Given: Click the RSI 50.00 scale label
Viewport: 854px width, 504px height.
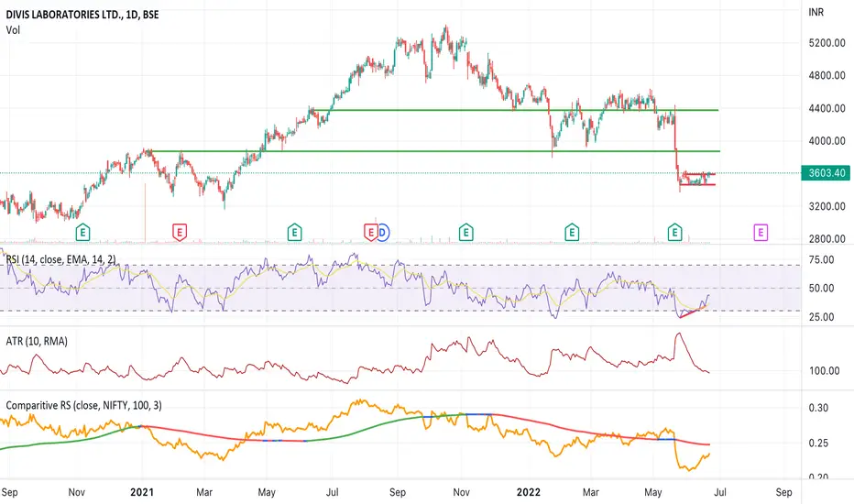Looking at the screenshot, I should click(x=821, y=289).
